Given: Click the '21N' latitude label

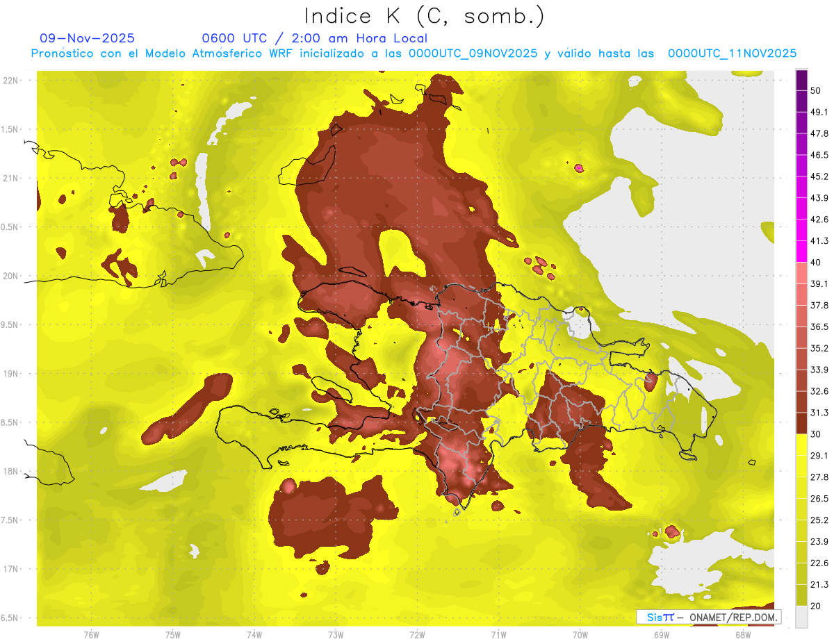Looking at the screenshot, I should [10, 179].
